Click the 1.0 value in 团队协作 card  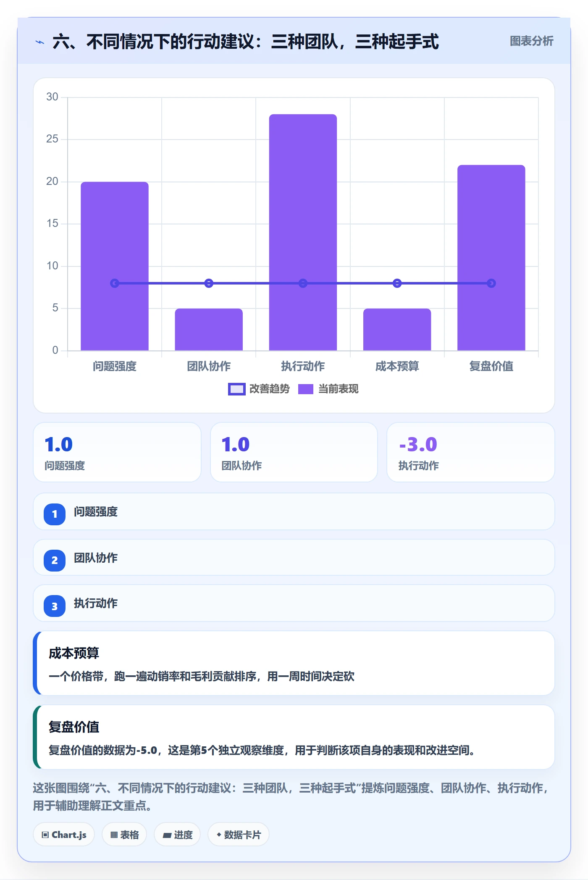[236, 445]
